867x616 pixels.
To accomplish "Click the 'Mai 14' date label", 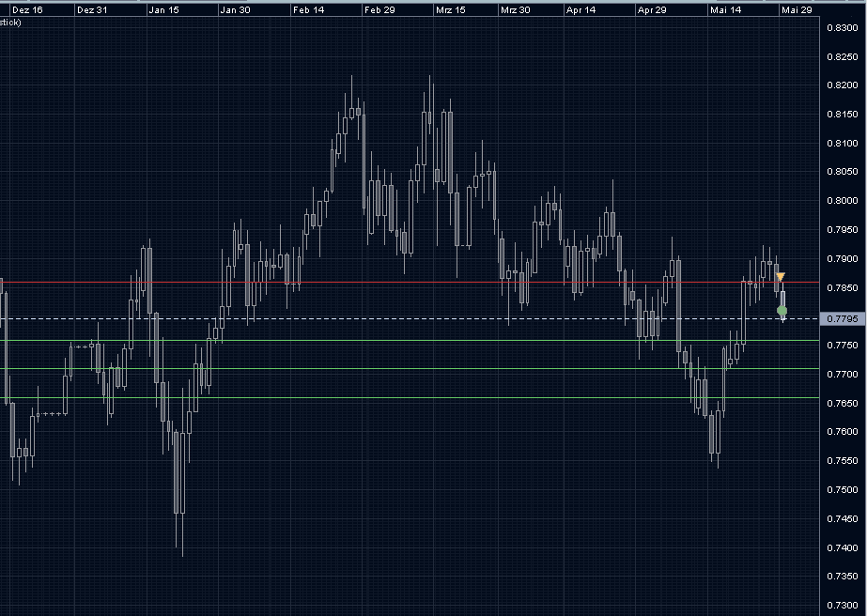I will pos(725,10).
